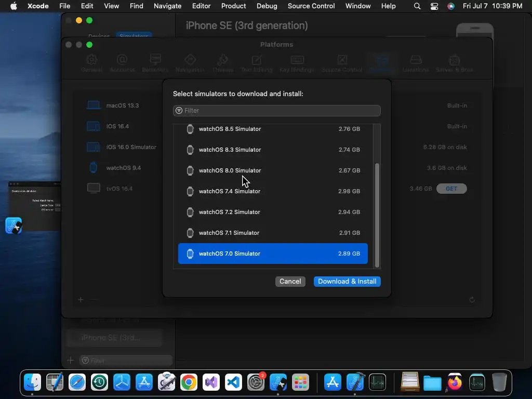Click the watchOS 9.4 watch icon in Platforms
The width and height of the screenshot is (532, 399).
94,168
